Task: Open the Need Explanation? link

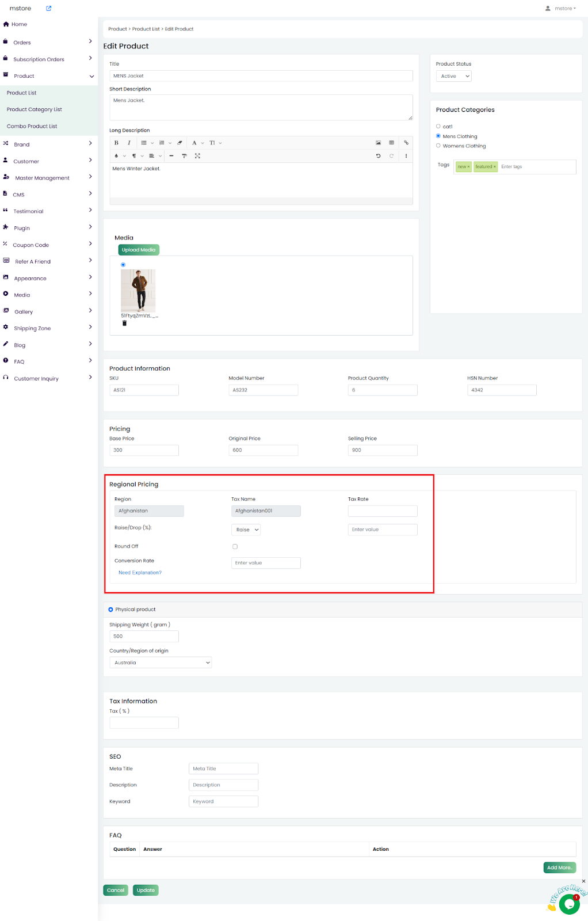Action: click(140, 573)
